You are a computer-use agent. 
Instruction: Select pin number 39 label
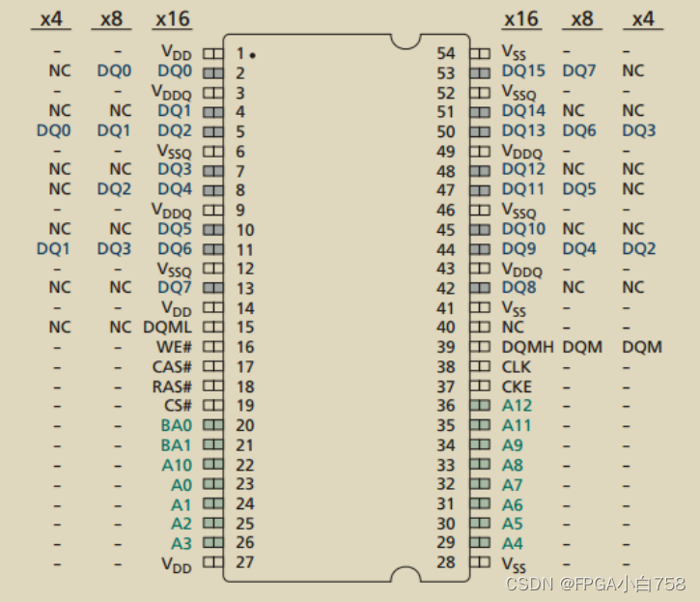coord(445,347)
